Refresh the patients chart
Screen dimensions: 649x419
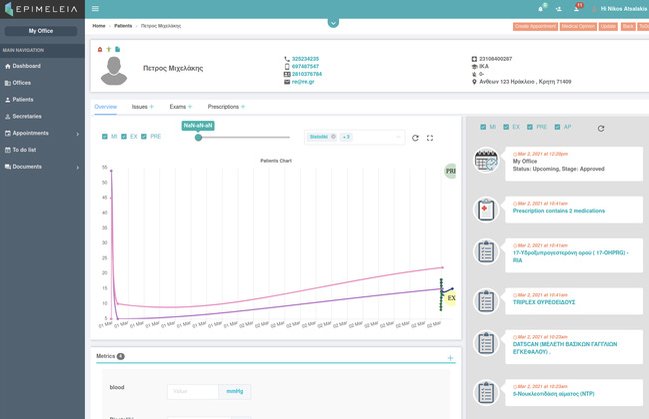(x=415, y=137)
